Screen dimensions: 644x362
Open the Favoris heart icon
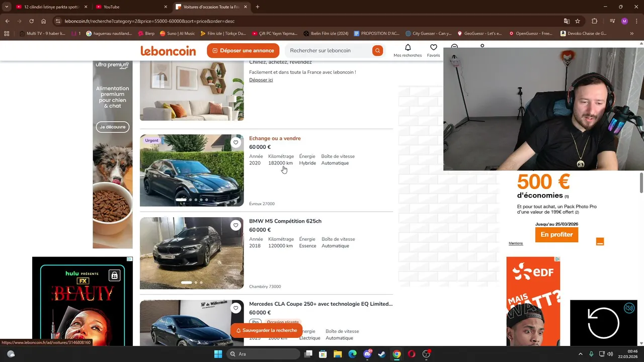[x=433, y=48]
